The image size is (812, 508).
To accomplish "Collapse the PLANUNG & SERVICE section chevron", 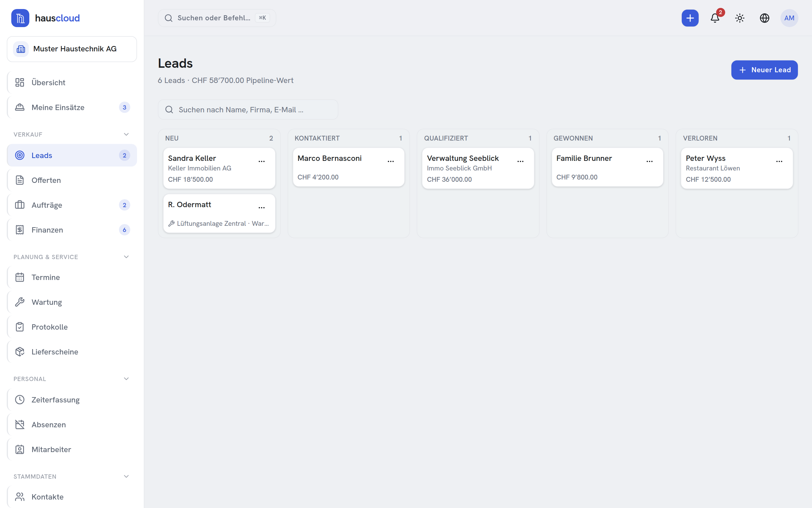I will (x=126, y=257).
